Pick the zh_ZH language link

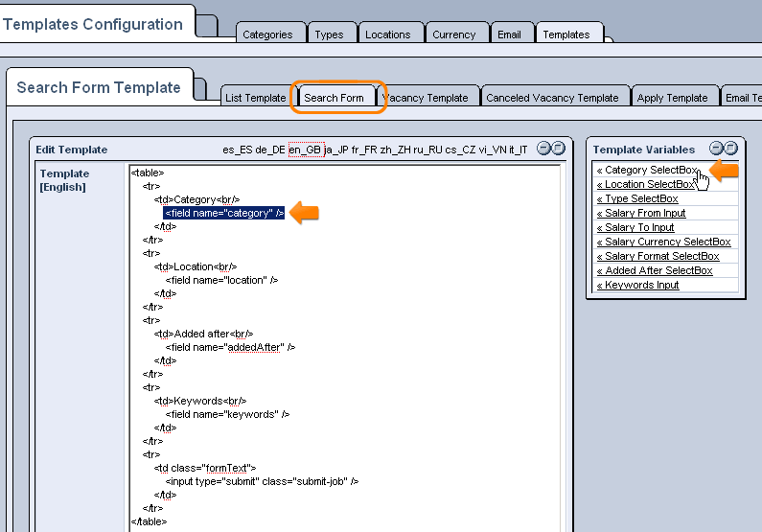395,150
